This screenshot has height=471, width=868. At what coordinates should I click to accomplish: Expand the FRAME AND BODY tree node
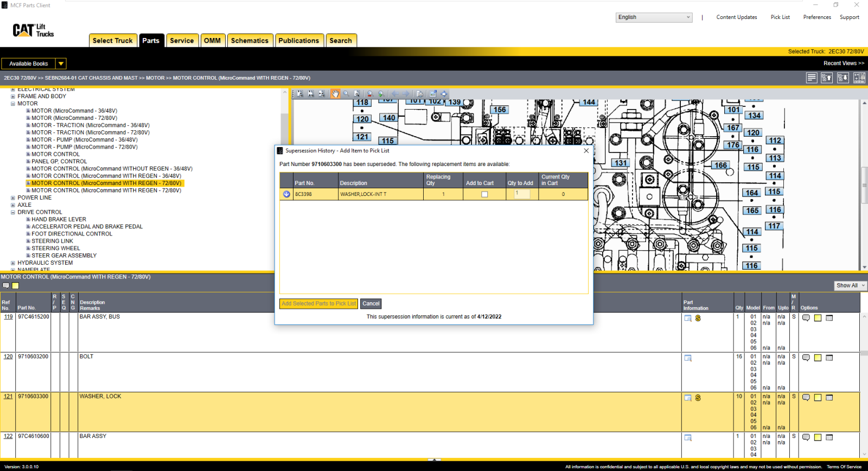pos(13,97)
